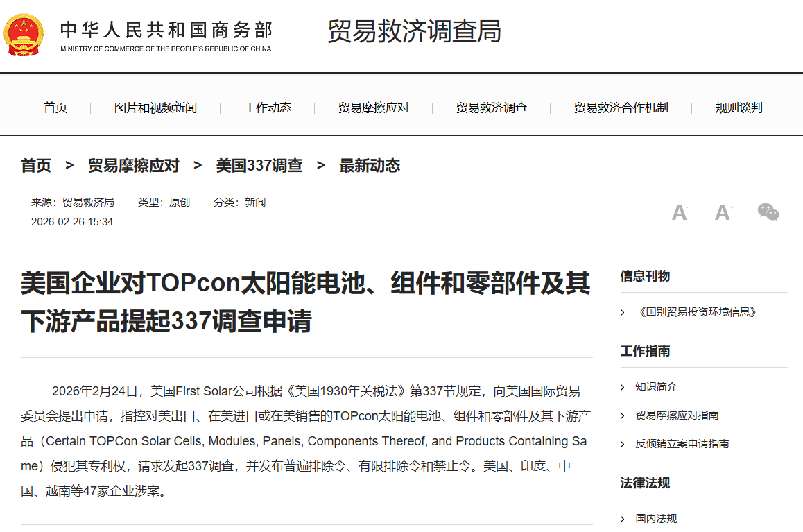
Task: Decrease font size with A- icon
Action: [680, 212]
